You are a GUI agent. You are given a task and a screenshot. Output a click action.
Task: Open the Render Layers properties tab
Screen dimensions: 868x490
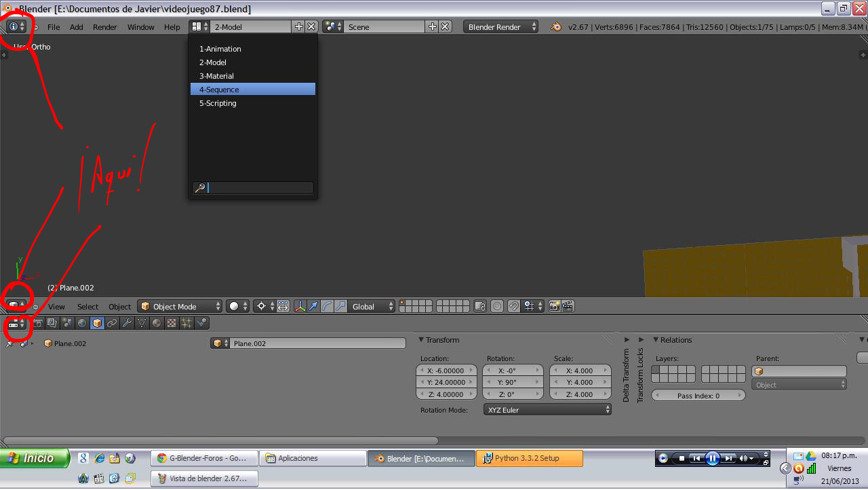[x=52, y=324]
